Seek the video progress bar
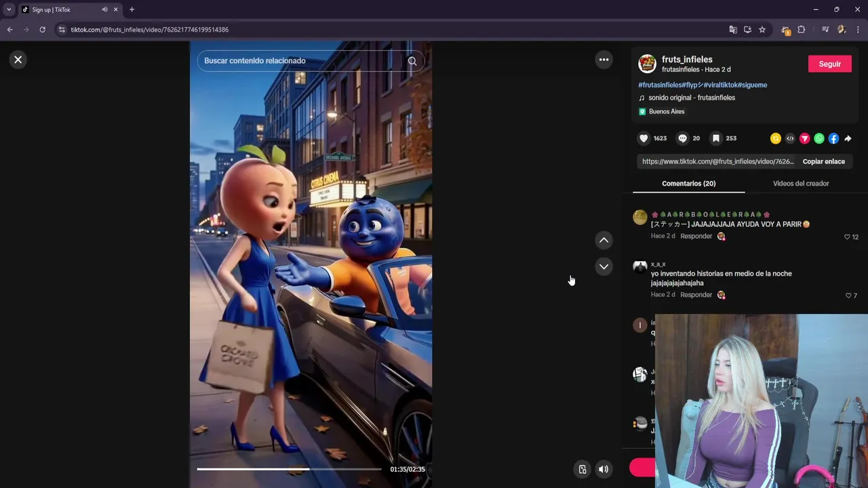Image resolution: width=868 pixels, height=488 pixels. [x=289, y=469]
